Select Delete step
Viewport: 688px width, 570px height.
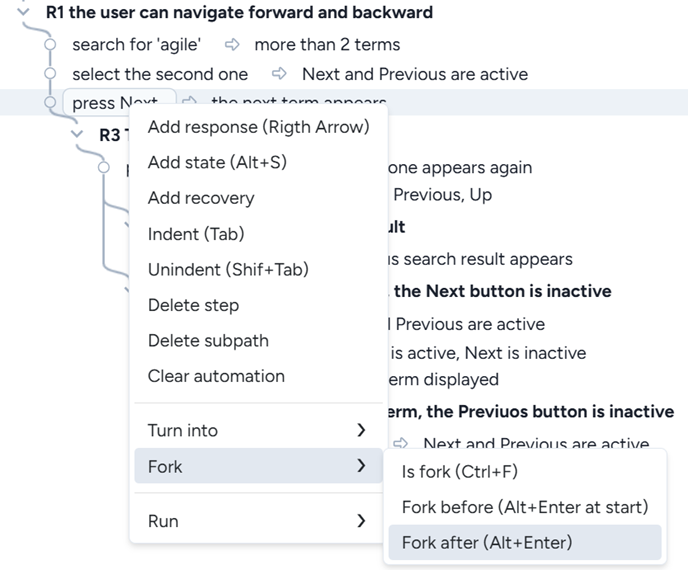193,305
